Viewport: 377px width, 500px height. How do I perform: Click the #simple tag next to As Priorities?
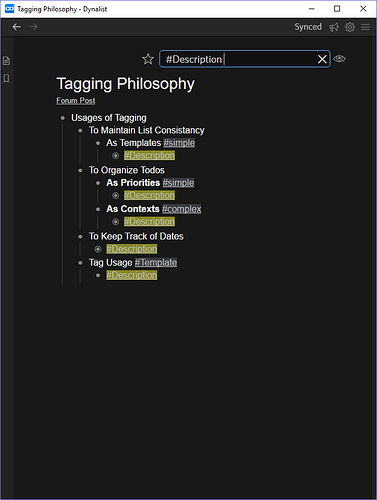[x=178, y=183]
